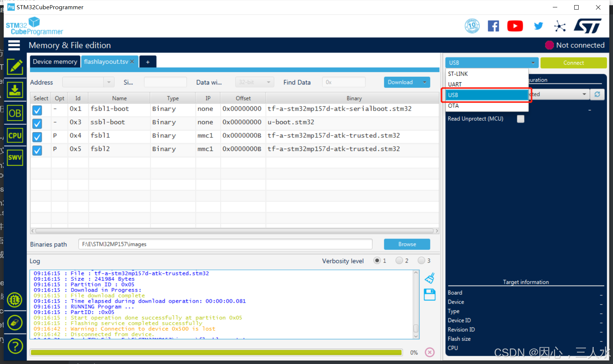The image size is (613, 364).
Task: Uncheck the ssbl-boot partition row
Action: click(x=37, y=123)
